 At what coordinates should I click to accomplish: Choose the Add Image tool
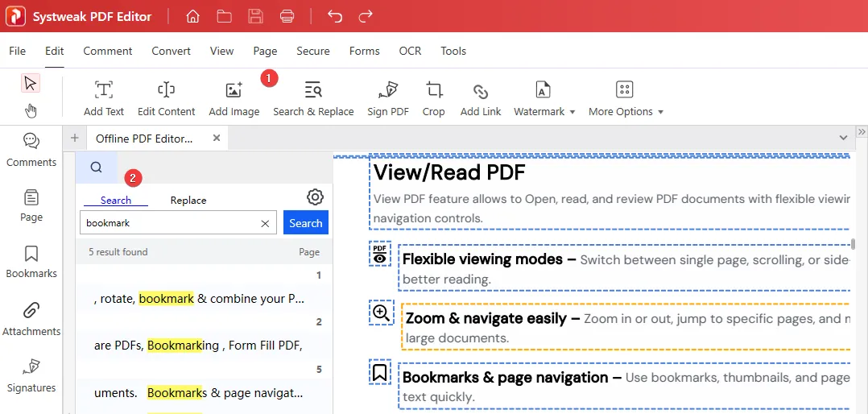234,98
